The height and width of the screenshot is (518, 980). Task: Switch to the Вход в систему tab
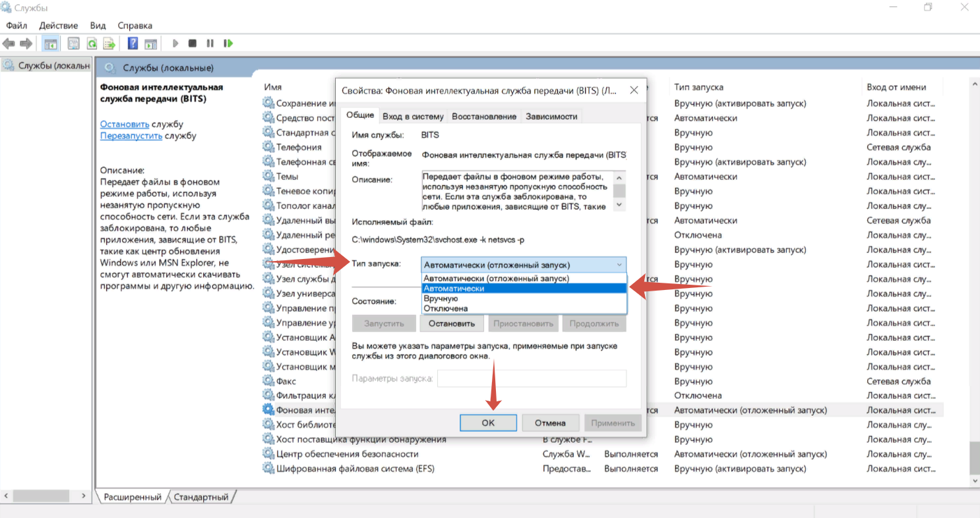pos(413,117)
